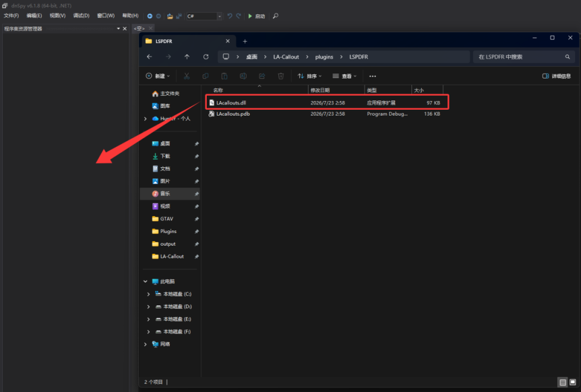This screenshot has height=392, width=581.
Task: Click plugins in the breadcrumb path
Action: 324,57
